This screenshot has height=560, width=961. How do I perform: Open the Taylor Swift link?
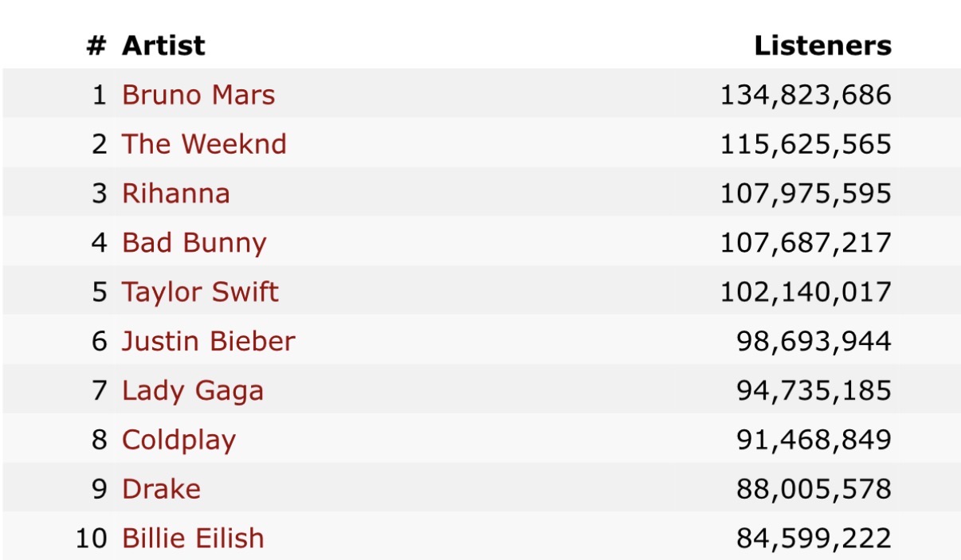pos(200,292)
